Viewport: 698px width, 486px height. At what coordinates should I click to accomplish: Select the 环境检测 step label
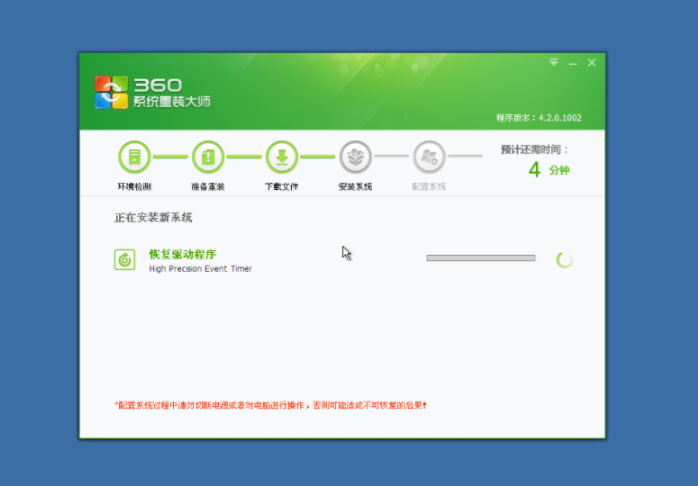(134, 187)
